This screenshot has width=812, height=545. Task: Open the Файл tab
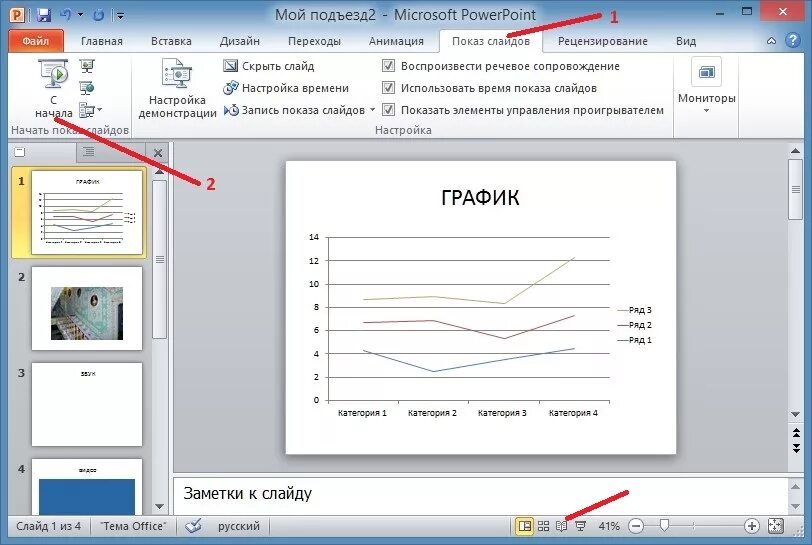(x=36, y=41)
